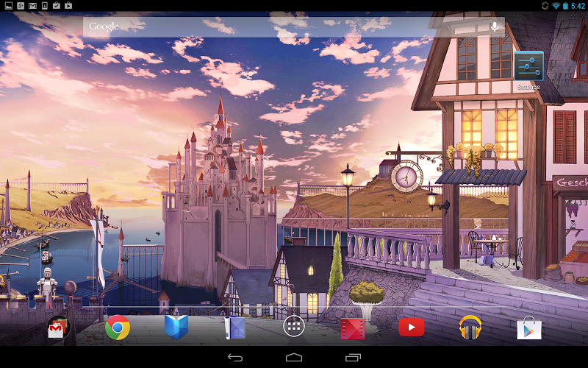Open Recent apps overview

pyautogui.click(x=353, y=358)
